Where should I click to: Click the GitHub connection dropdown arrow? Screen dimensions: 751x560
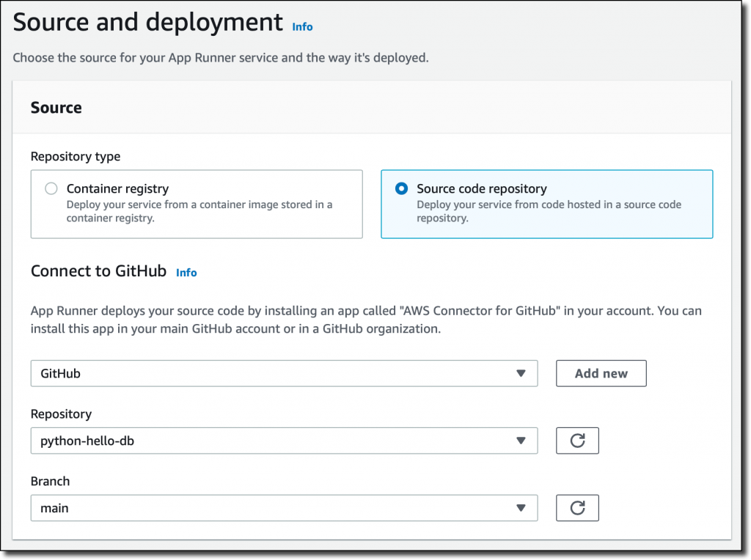(521, 373)
